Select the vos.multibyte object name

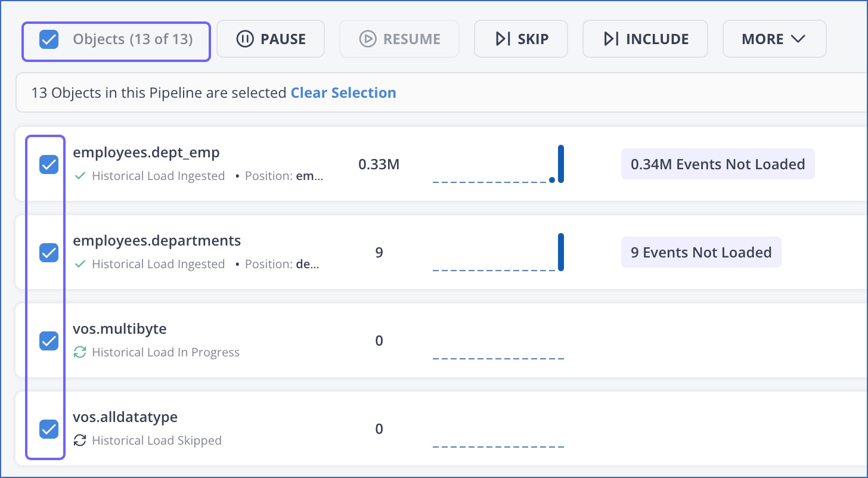pyautogui.click(x=120, y=329)
